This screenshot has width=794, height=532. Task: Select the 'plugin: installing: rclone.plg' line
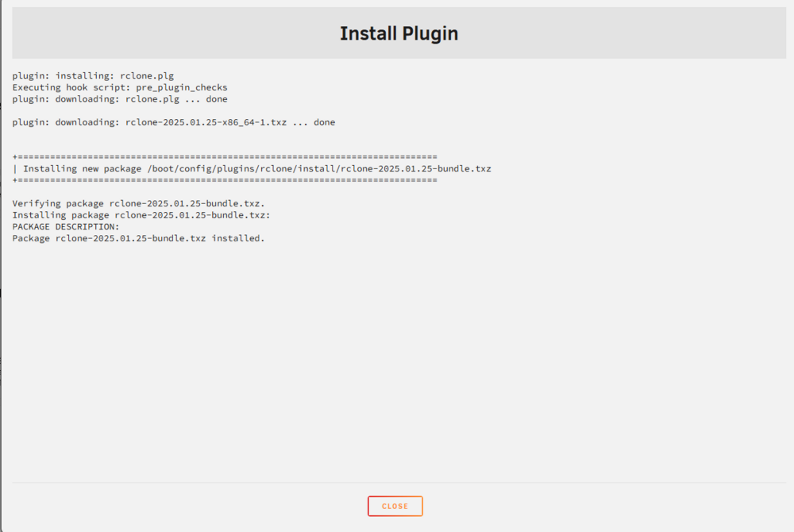(93, 76)
